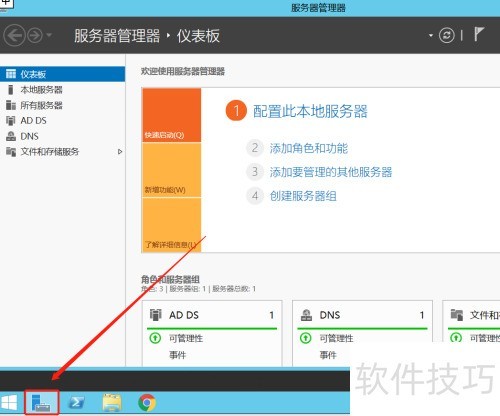Image resolution: width=500 pixels, height=416 pixels.
Task: Select 仪表板 in the sidebar
Action: click(62, 74)
